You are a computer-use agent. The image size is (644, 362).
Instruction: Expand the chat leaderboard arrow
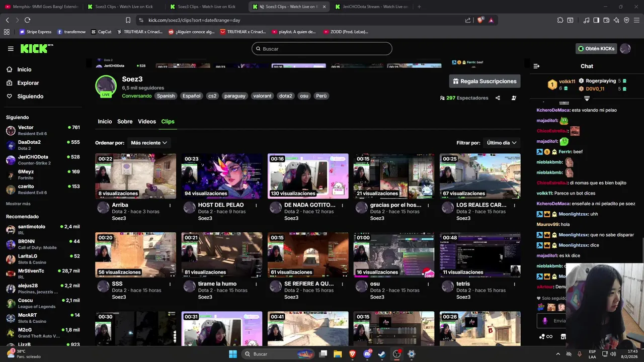pos(587,99)
